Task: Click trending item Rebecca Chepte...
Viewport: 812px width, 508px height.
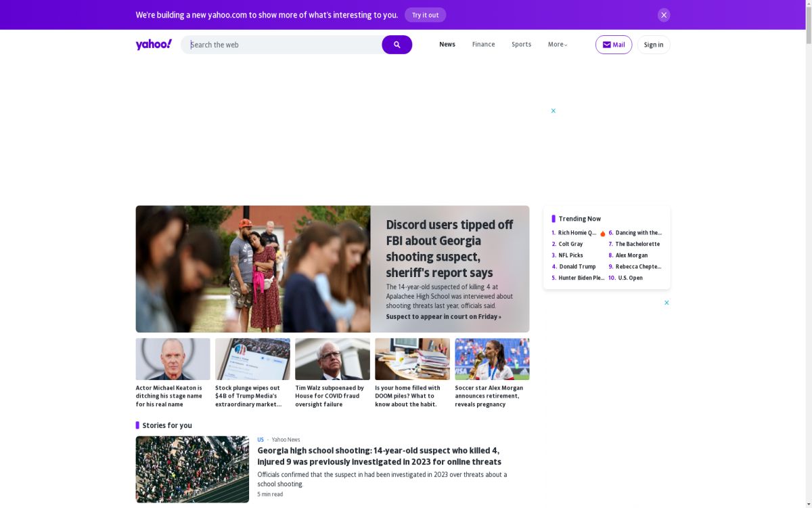Action: coord(639,267)
